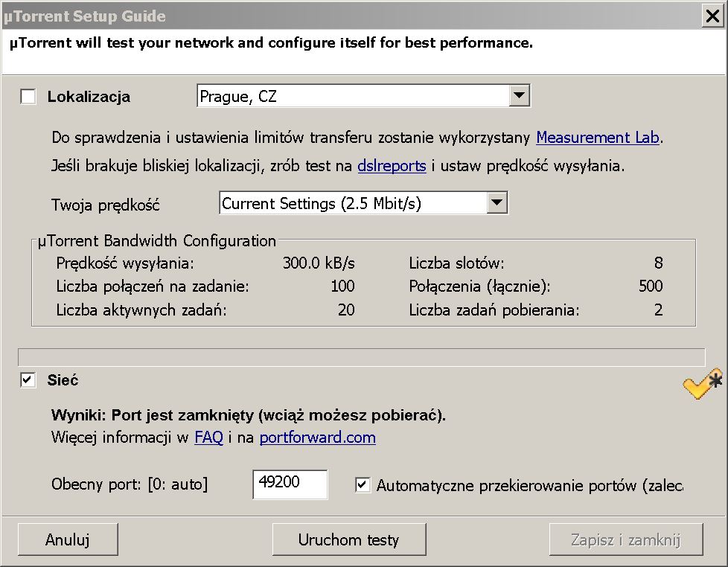Uncheck the Sieć checkbox
The height and width of the screenshot is (567, 728).
click(28, 380)
